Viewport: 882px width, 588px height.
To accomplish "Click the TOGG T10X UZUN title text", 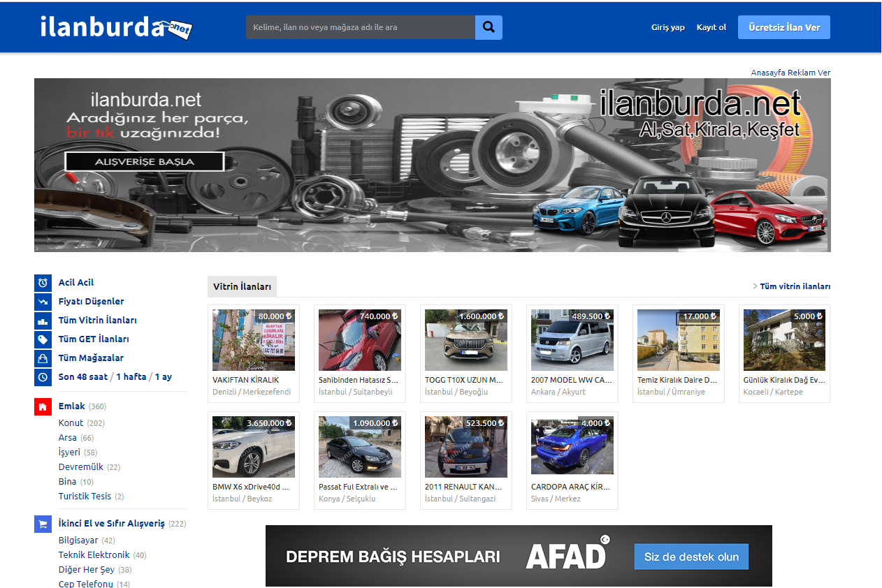I will click(x=464, y=381).
